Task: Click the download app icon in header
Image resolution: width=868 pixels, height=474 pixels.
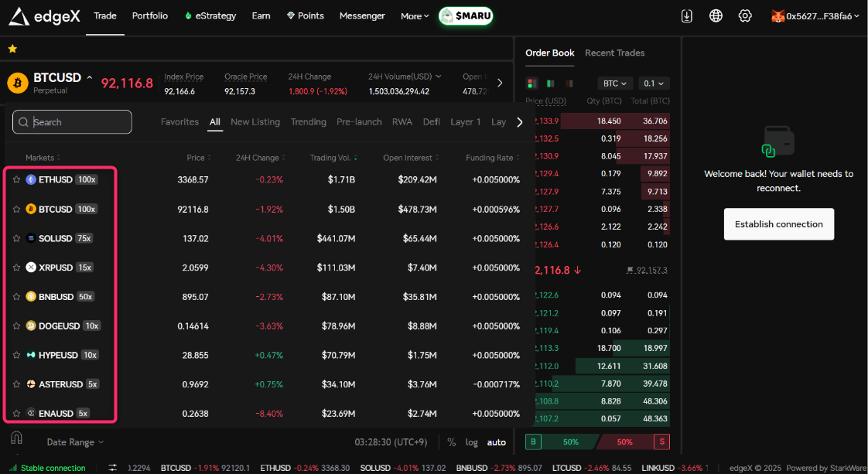Action: 686,16
